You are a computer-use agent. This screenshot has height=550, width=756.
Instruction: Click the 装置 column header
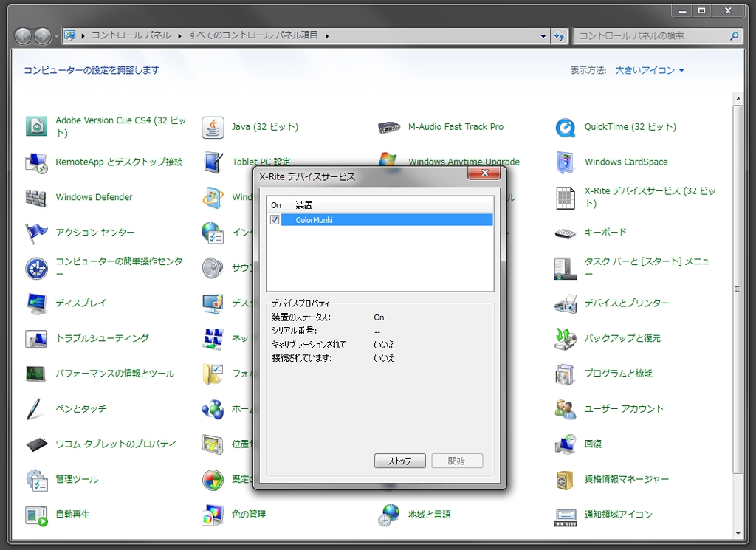tap(393, 205)
